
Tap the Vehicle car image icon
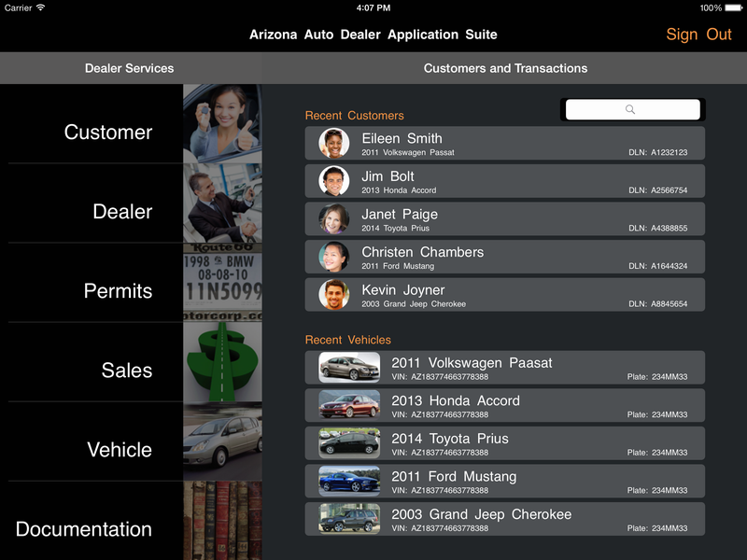[x=222, y=441]
